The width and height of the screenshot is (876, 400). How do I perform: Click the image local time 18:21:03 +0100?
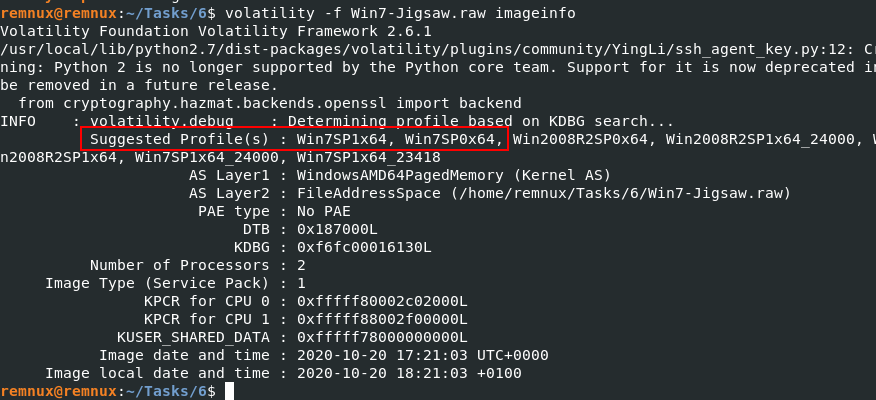458,373
